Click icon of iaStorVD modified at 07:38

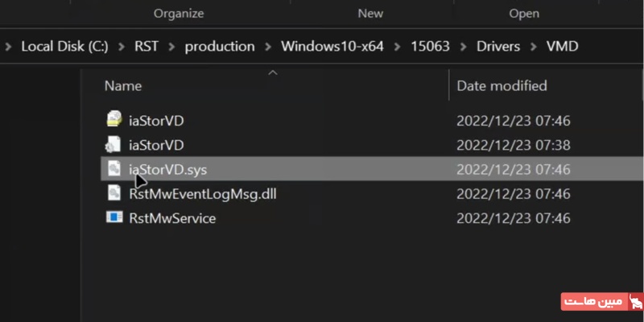(x=114, y=145)
